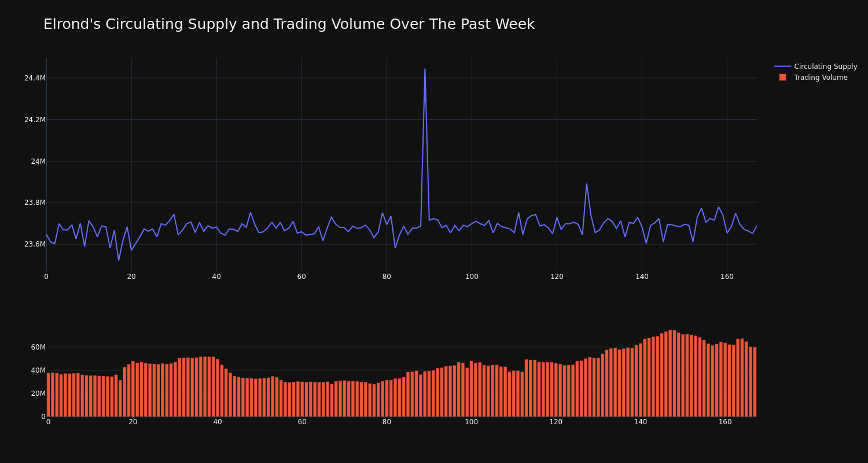Click the tallest trading volume bar near hour 147
This screenshot has width=868, height=463.
[x=670, y=373]
